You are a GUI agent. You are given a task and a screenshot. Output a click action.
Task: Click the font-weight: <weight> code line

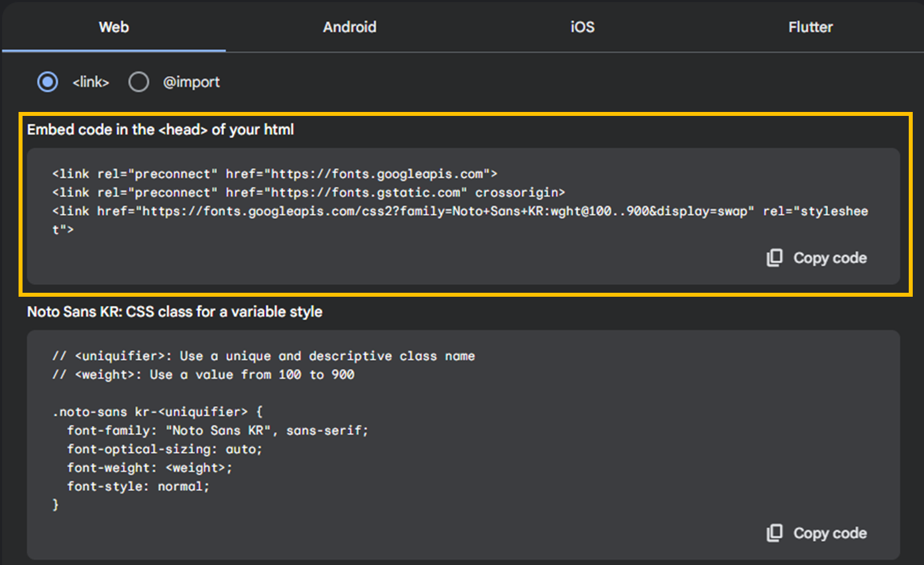point(150,468)
